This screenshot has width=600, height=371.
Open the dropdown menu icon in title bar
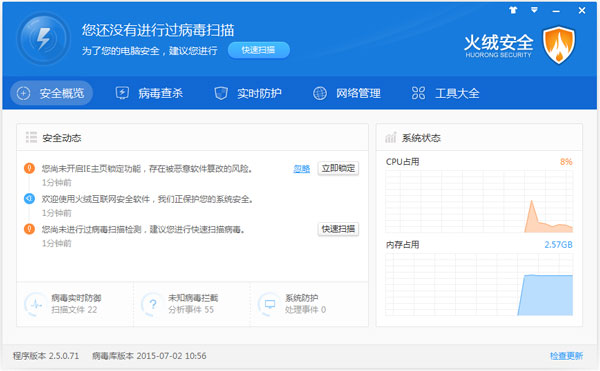tap(534, 10)
